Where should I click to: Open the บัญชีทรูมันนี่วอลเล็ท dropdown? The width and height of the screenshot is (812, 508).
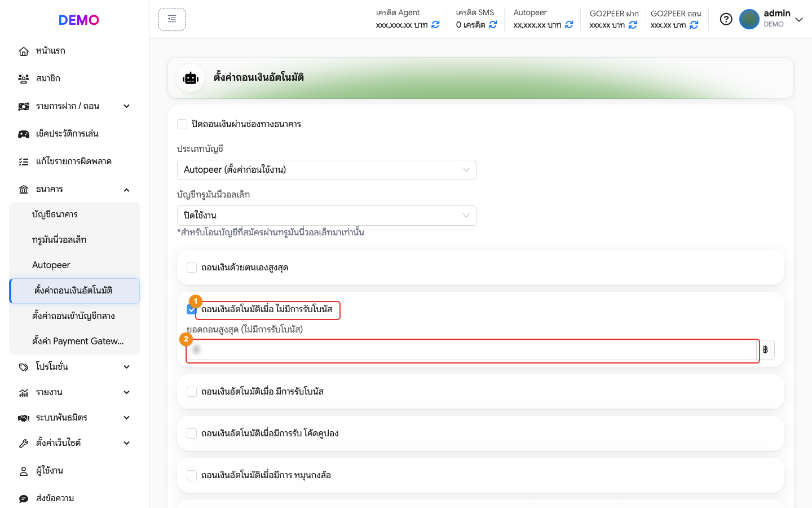[326, 216]
